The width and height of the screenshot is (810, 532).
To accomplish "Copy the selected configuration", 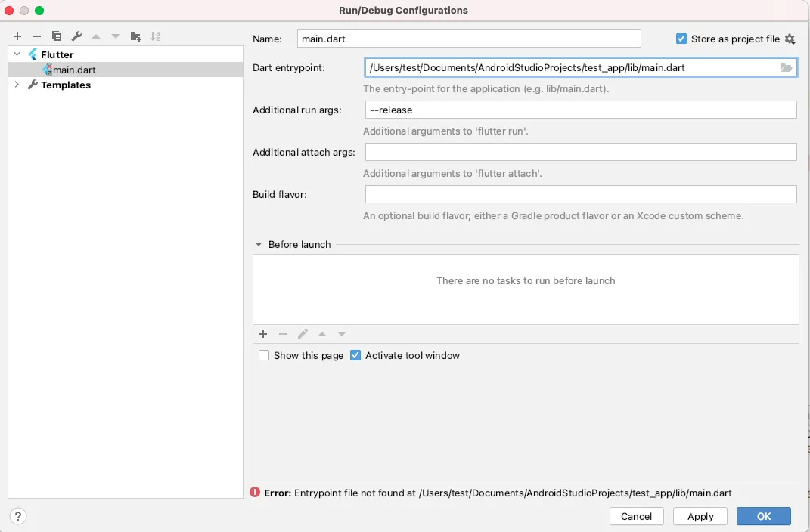I will (57, 36).
